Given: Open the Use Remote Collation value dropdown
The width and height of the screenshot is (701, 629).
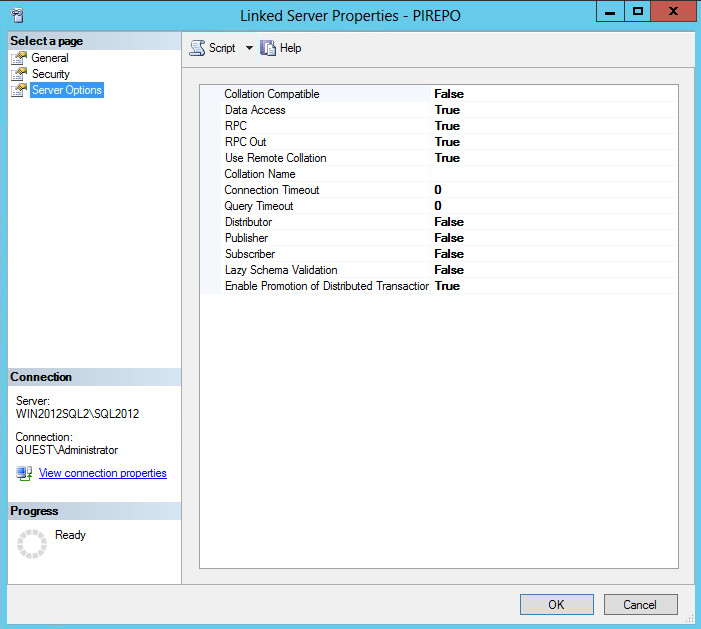Looking at the screenshot, I should (x=553, y=158).
